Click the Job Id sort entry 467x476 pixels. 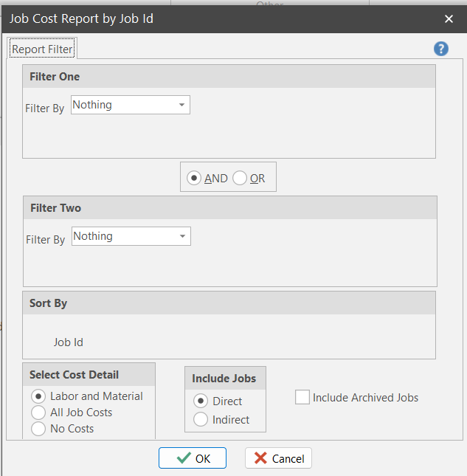69,342
